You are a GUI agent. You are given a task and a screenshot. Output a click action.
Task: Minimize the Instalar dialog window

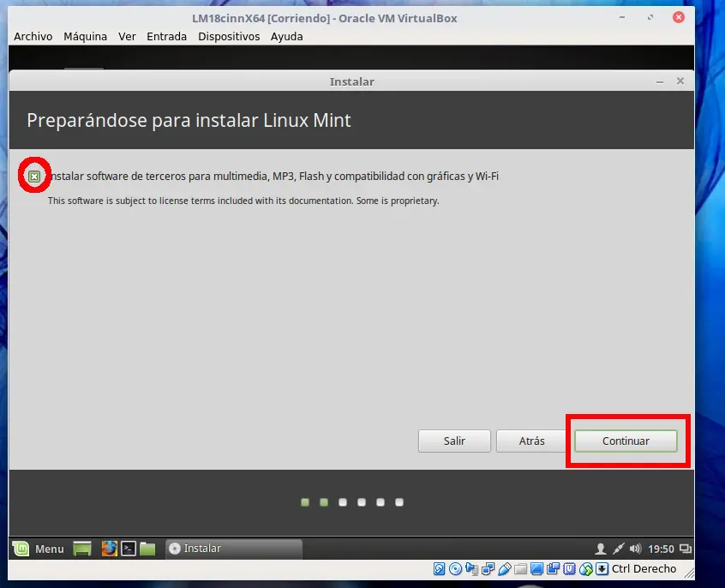tap(660, 82)
